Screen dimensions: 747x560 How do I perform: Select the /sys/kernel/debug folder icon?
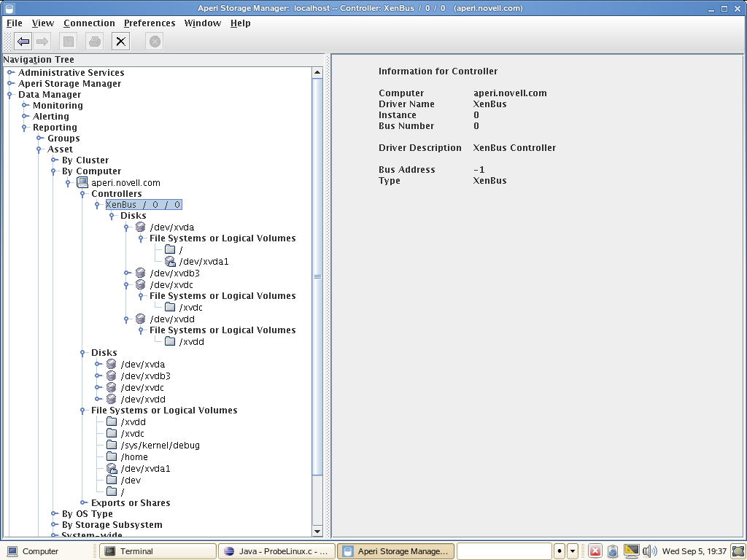pos(112,445)
